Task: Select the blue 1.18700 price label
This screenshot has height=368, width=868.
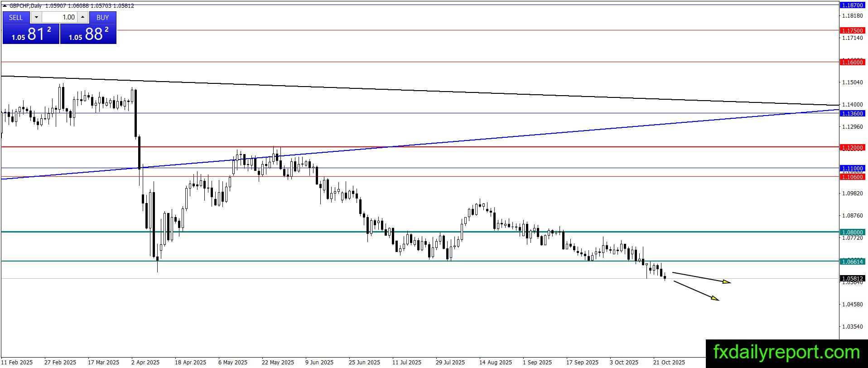Action: pyautogui.click(x=852, y=5)
